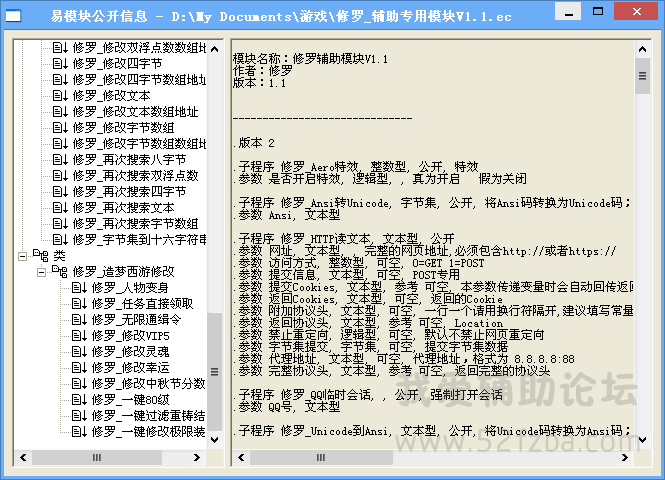The height and width of the screenshot is (480, 665).
Task: Collapse the 修罗_造梦西游修改 node
Action: pyautogui.click(x=42, y=272)
